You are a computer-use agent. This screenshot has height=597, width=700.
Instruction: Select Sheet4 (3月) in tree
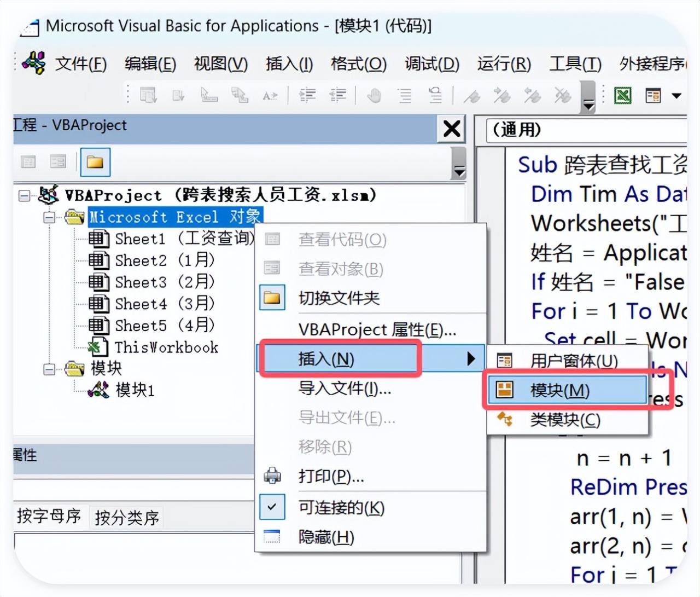pos(165,304)
